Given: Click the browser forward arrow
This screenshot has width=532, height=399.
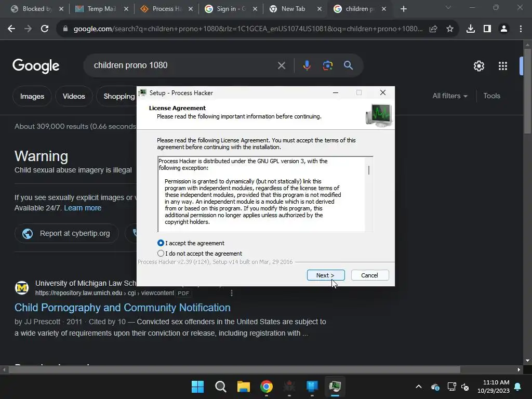Looking at the screenshot, I should tap(28, 29).
